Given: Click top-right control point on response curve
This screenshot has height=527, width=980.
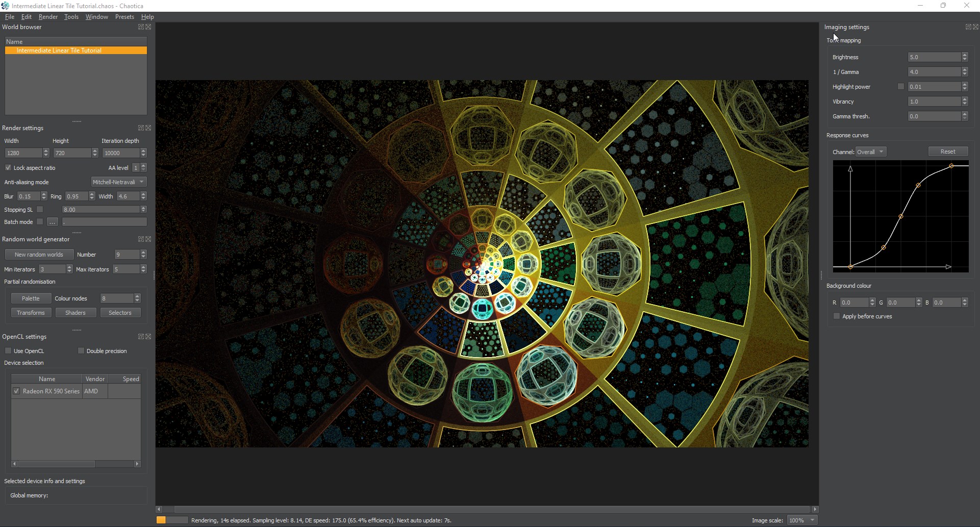Looking at the screenshot, I should [951, 166].
